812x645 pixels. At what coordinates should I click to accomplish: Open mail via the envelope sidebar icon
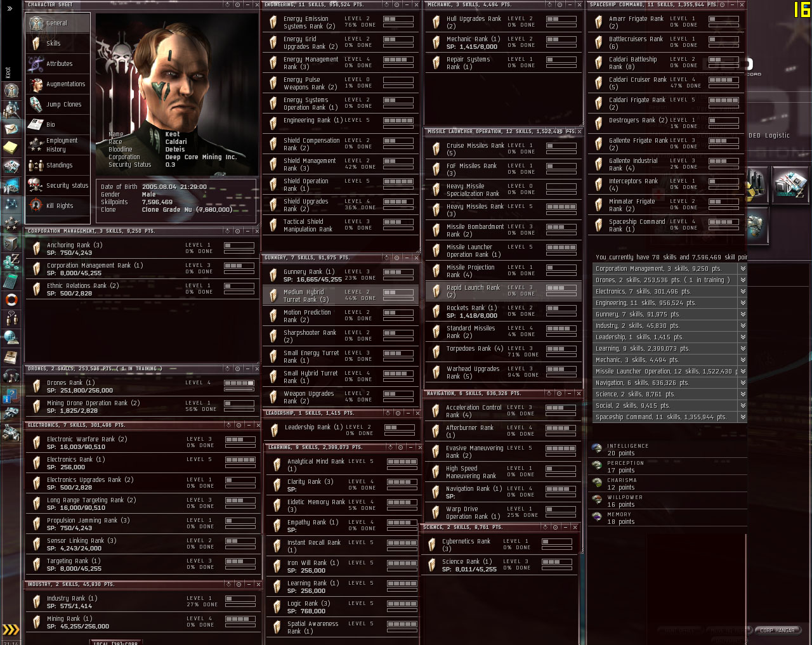[11, 129]
